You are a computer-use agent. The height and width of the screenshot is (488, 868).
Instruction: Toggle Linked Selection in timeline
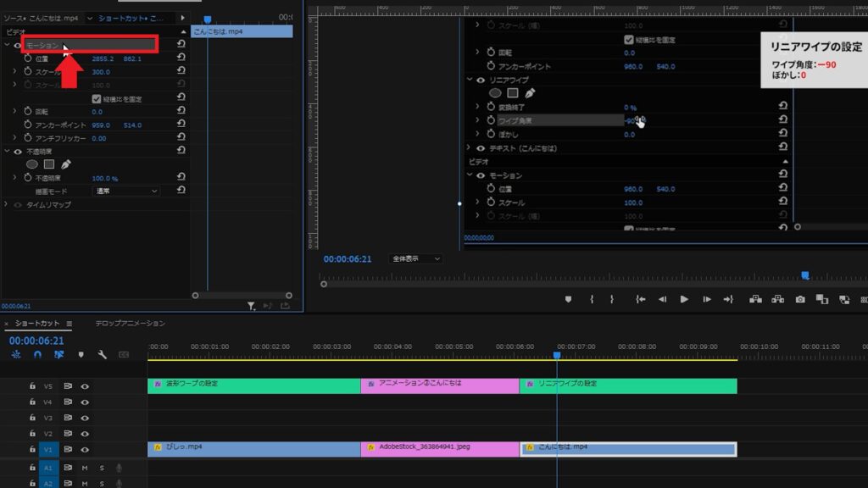click(x=58, y=355)
